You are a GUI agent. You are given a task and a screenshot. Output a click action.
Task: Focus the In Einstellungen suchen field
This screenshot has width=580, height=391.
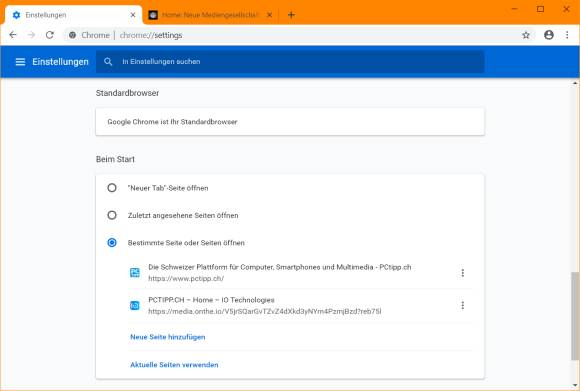coord(290,62)
